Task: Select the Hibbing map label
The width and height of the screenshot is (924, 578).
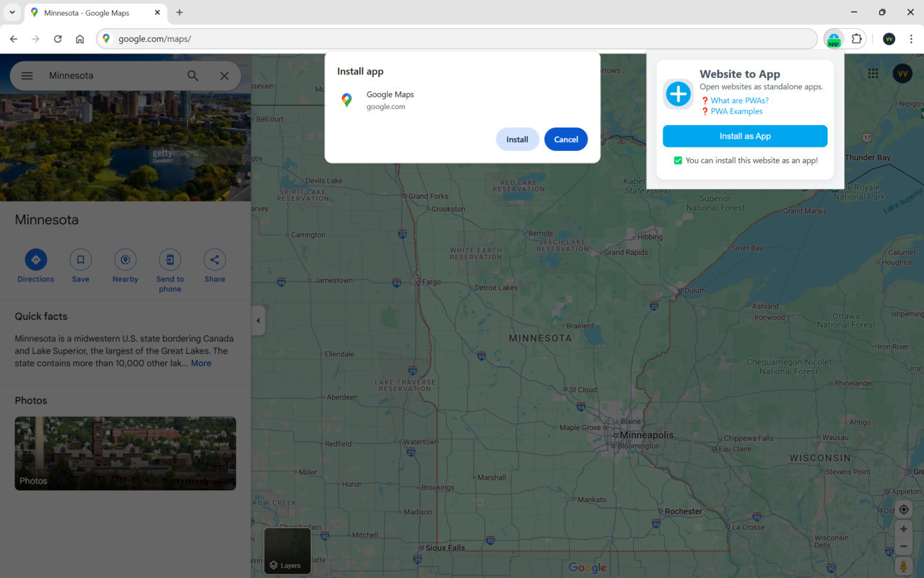Action: (x=650, y=236)
